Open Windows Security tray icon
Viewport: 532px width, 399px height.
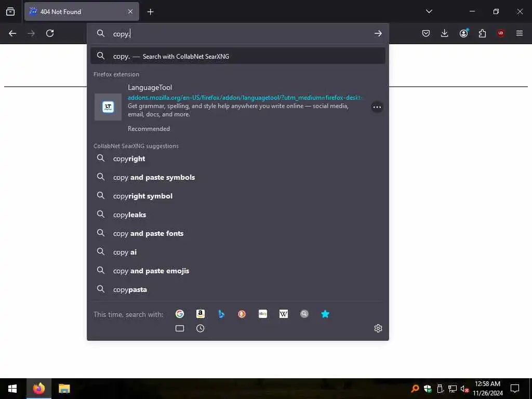(428, 389)
